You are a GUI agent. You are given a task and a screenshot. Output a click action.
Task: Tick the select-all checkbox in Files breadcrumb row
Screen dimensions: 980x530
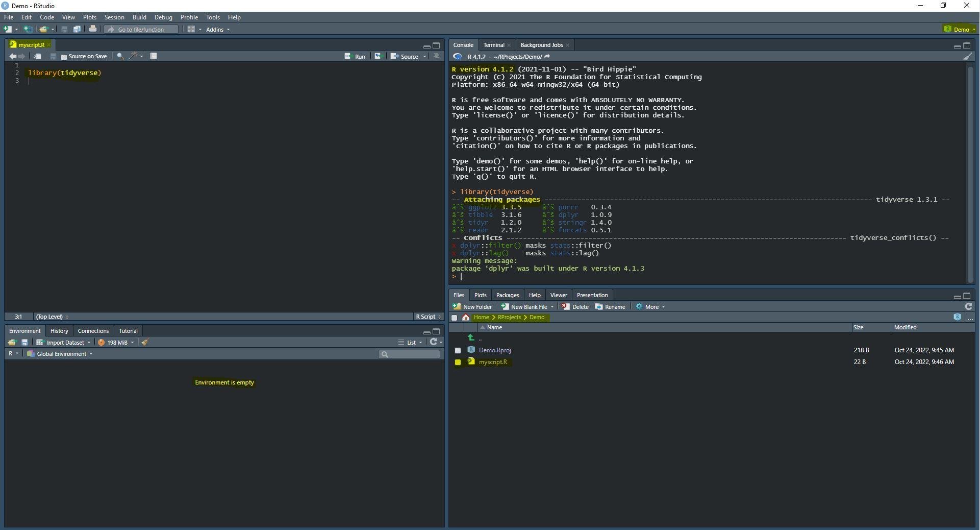[455, 318]
